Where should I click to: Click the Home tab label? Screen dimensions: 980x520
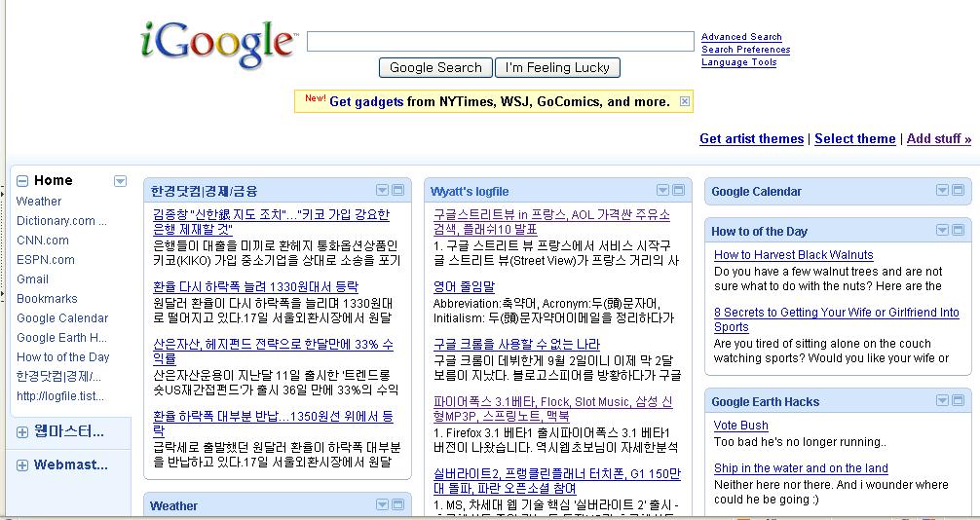click(54, 180)
